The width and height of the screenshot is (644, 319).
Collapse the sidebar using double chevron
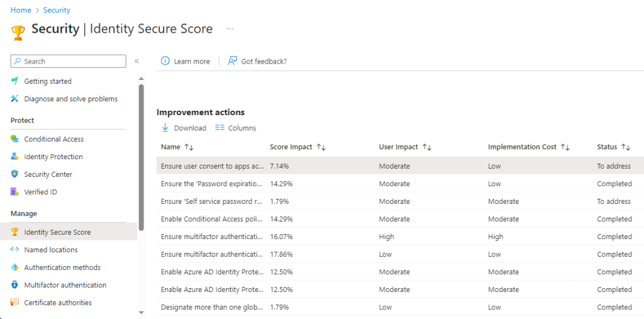[136, 61]
